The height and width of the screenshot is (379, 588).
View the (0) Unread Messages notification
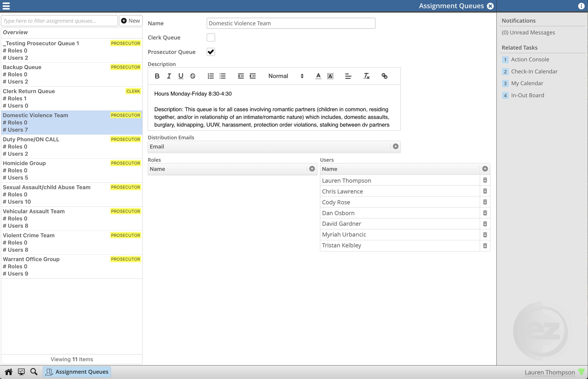(528, 33)
